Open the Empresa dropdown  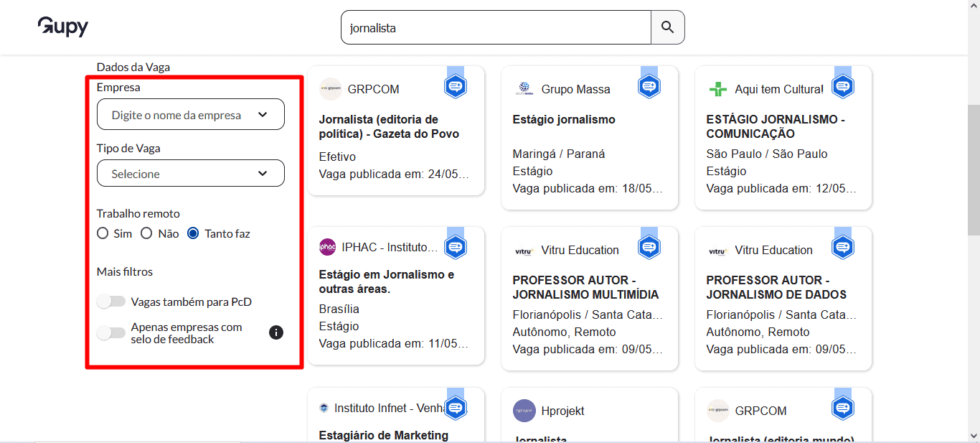point(190,114)
